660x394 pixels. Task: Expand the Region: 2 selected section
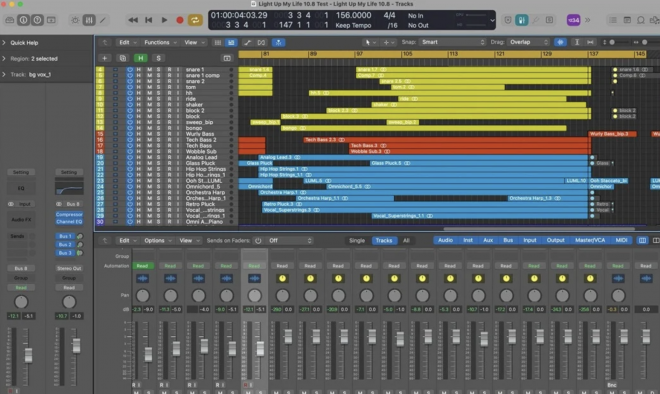click(x=4, y=59)
